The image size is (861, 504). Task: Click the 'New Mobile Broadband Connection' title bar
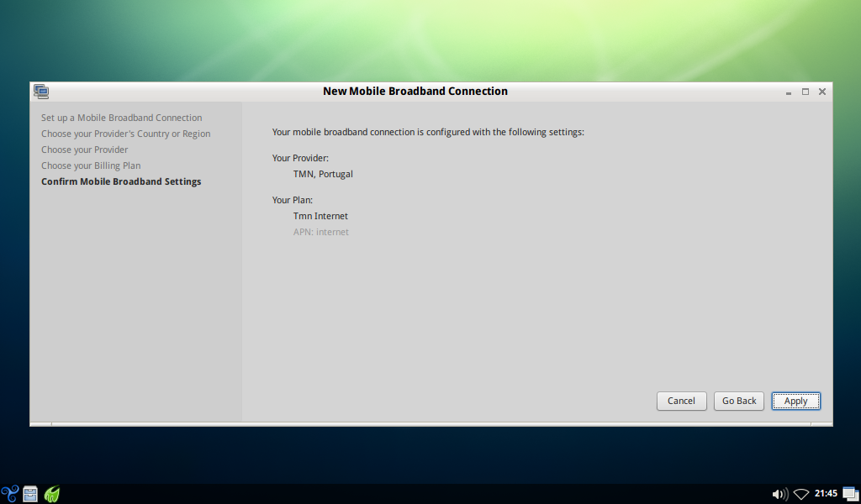point(415,92)
